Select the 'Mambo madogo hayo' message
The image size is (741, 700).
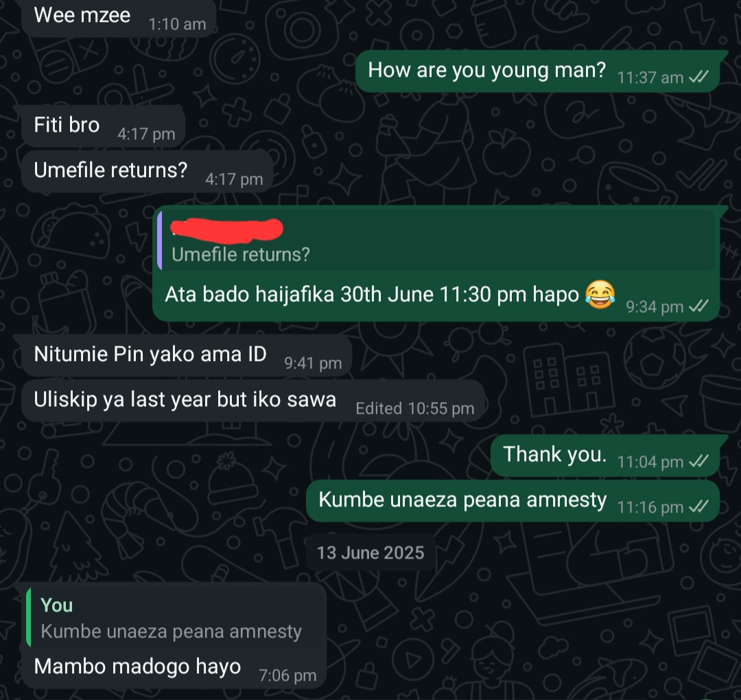point(137,666)
